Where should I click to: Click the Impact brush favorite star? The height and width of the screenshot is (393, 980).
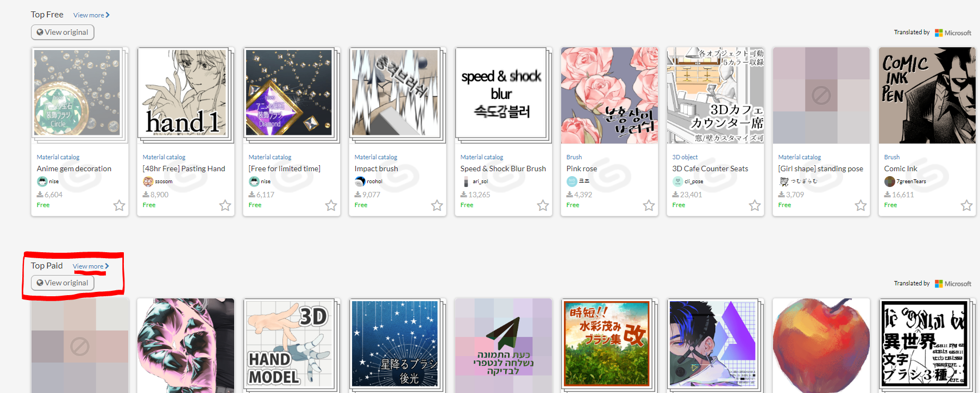[437, 205]
